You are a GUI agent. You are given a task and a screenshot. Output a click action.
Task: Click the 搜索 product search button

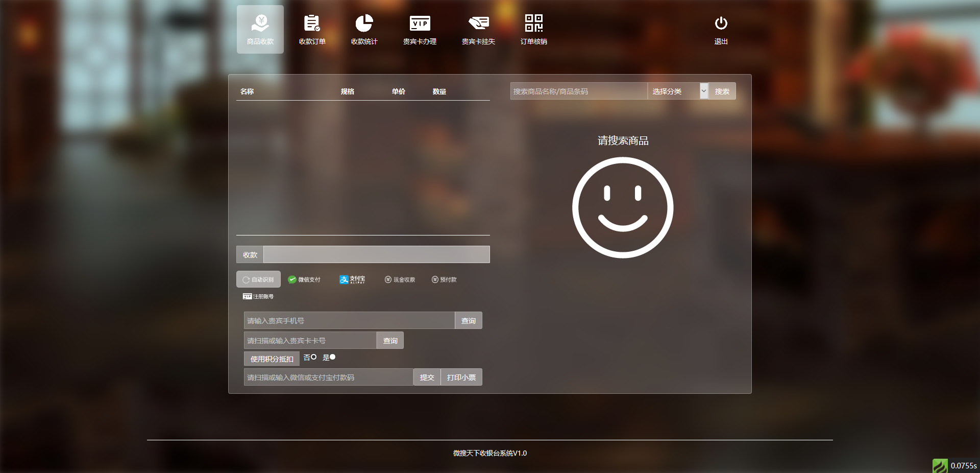pyautogui.click(x=722, y=91)
